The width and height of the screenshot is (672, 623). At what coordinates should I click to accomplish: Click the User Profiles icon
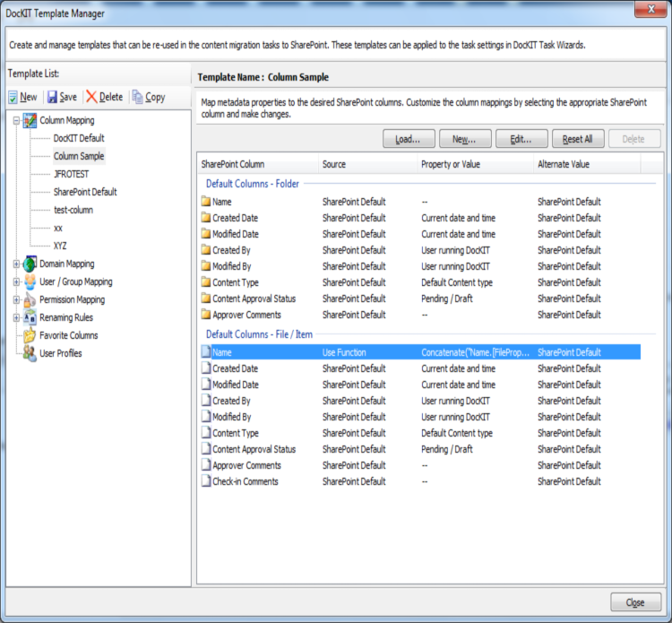(30, 353)
